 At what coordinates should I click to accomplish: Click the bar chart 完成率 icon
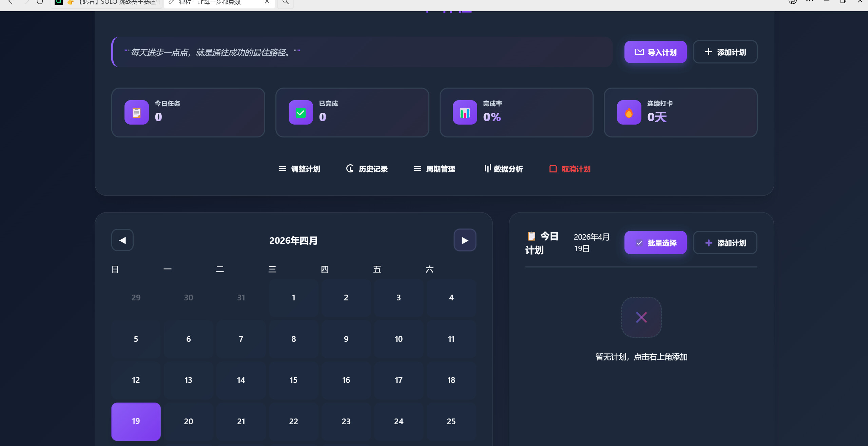(465, 112)
